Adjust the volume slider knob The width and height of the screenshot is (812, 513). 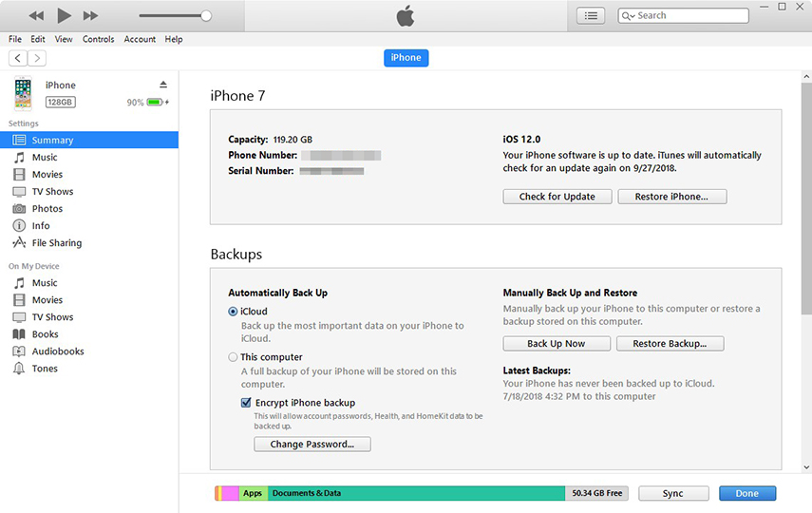(206, 15)
